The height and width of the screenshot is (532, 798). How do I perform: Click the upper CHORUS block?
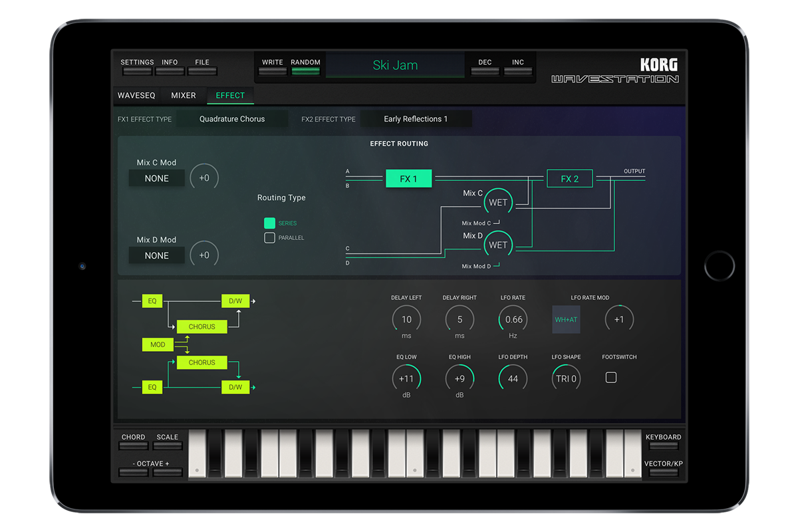201,327
